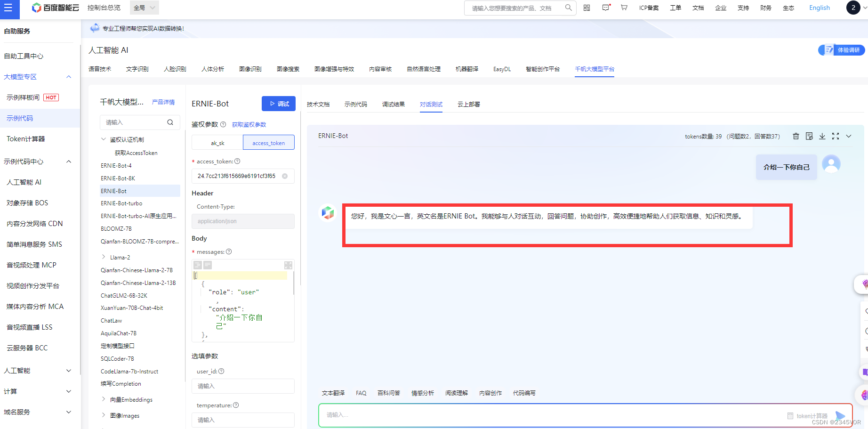Switch language to English

[x=820, y=8]
